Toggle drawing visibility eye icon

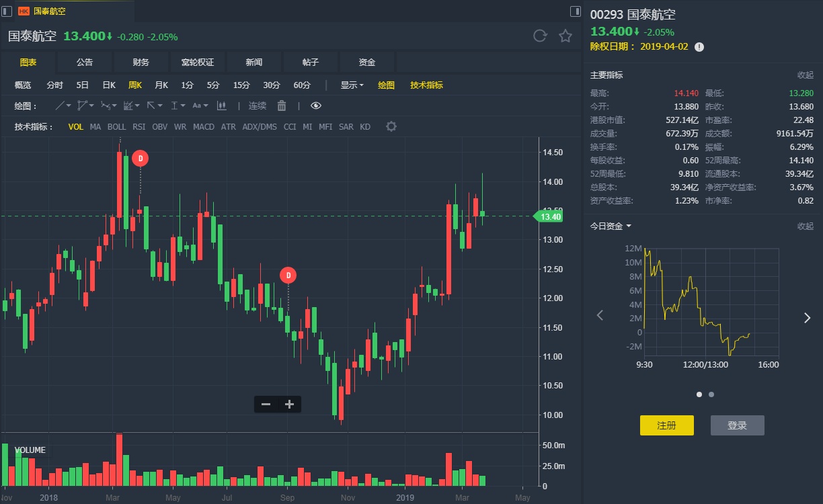pos(316,106)
